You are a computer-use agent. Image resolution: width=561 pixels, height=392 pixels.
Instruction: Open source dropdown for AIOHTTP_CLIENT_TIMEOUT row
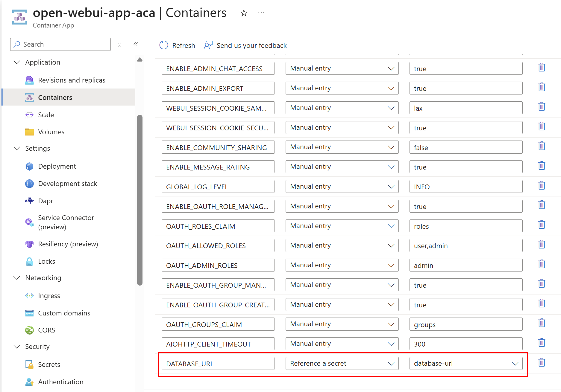tap(342, 344)
